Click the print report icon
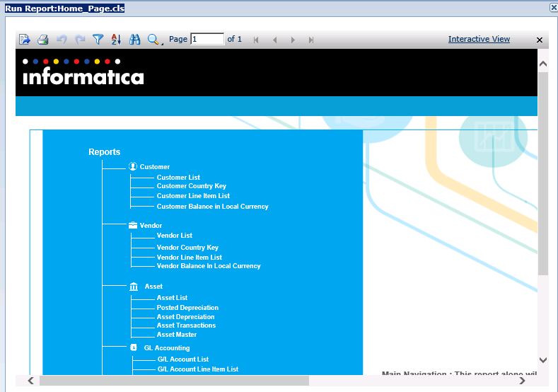Viewport: 558px width, 392px height. pyautogui.click(x=43, y=40)
